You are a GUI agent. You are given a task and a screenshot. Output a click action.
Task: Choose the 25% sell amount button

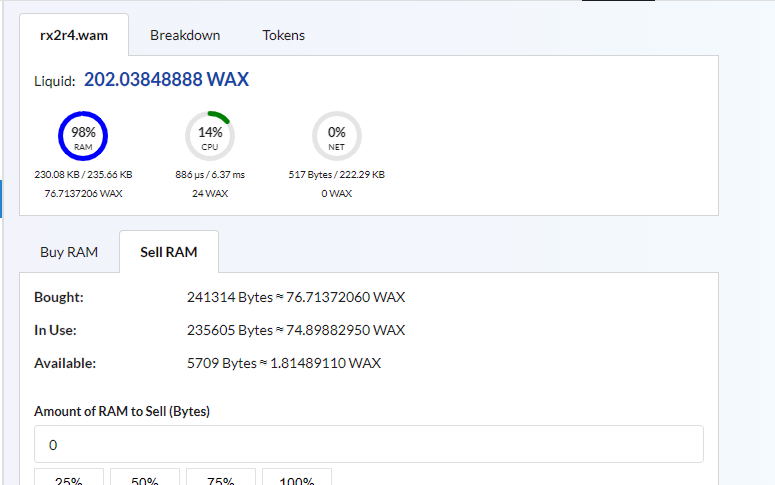(x=69, y=479)
